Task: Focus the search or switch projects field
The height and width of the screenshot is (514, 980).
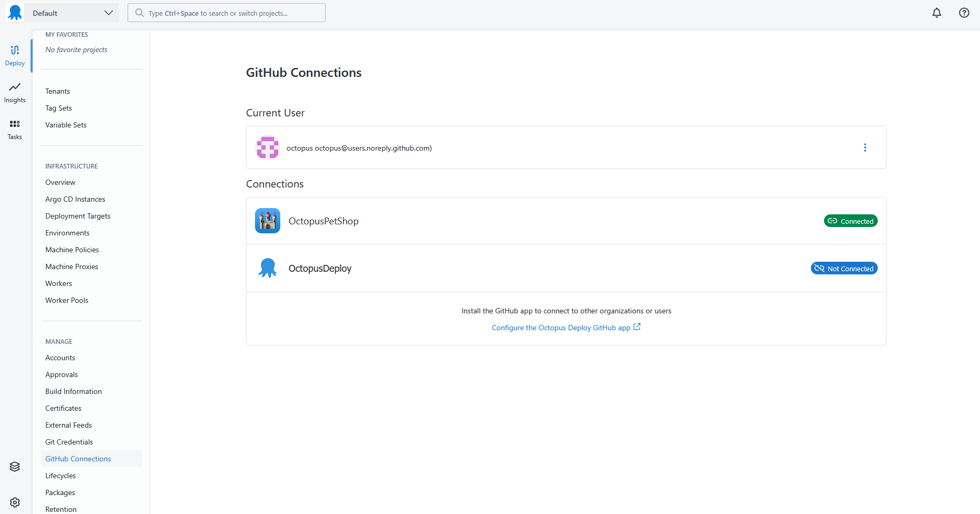Action: point(227,13)
